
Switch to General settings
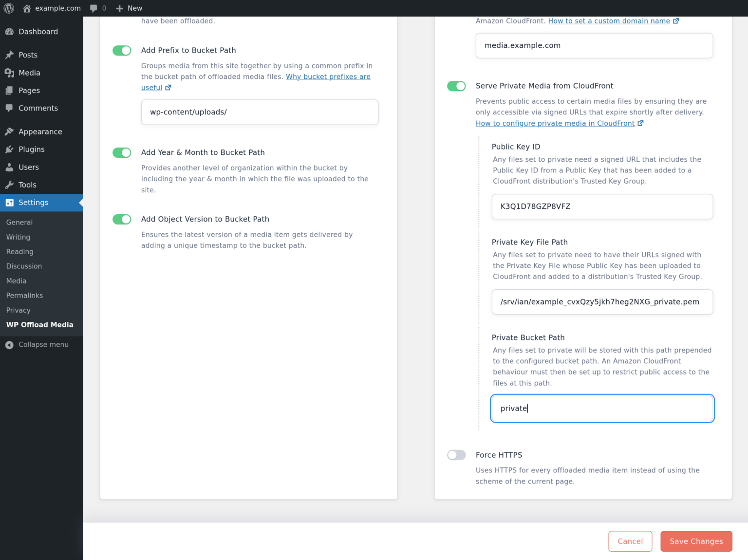(x=19, y=222)
